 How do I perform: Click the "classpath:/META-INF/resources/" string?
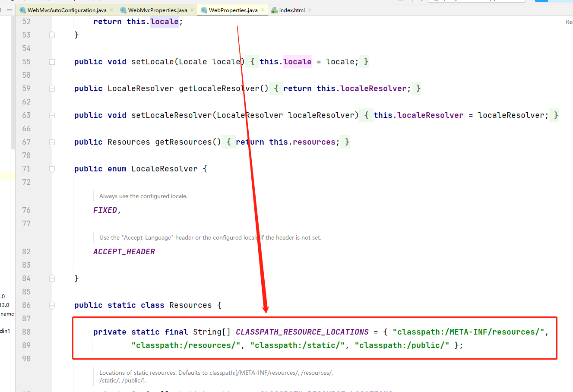[469, 332]
